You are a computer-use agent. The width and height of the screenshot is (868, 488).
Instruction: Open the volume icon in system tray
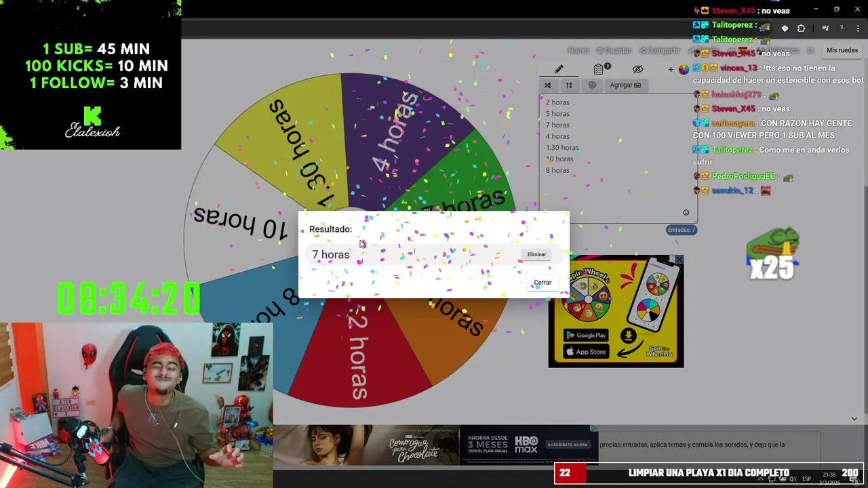pos(793,479)
